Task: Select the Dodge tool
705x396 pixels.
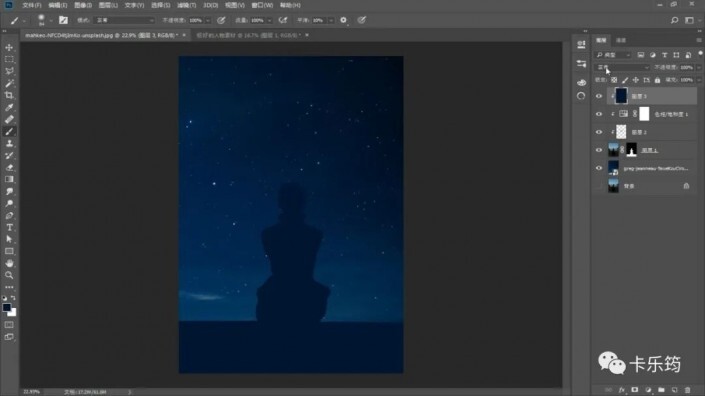Action: [x=9, y=204]
